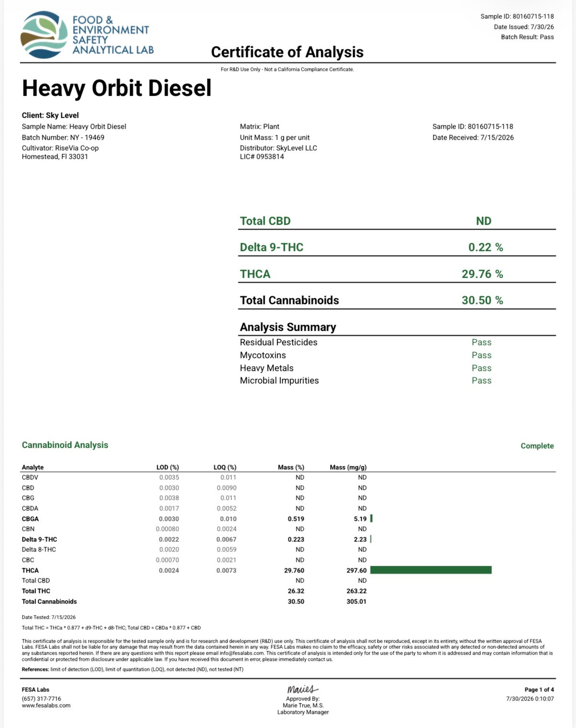The height and width of the screenshot is (728, 576).
Task: Select the Heavy Orbit Diesel title
Action: 117,88
